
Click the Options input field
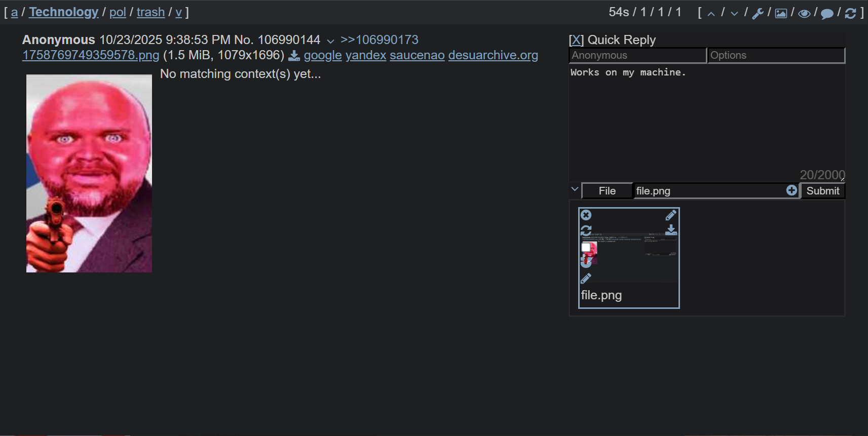point(776,55)
